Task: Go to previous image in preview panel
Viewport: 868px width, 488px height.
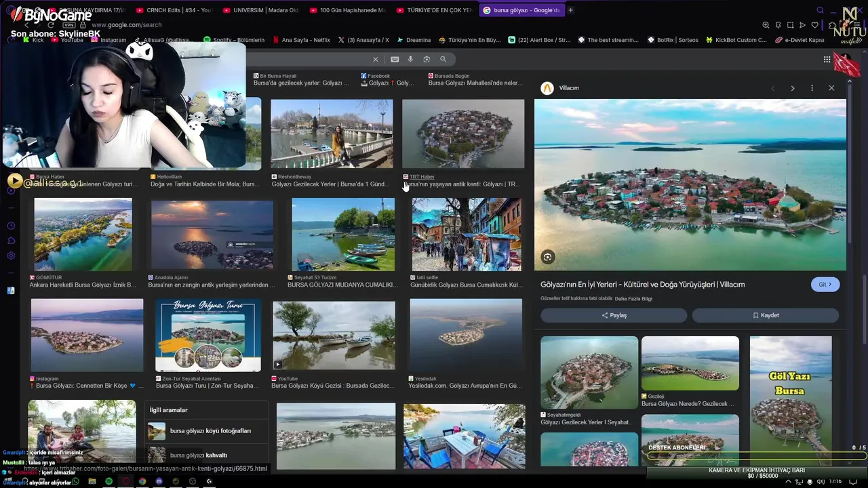Action: (772, 88)
